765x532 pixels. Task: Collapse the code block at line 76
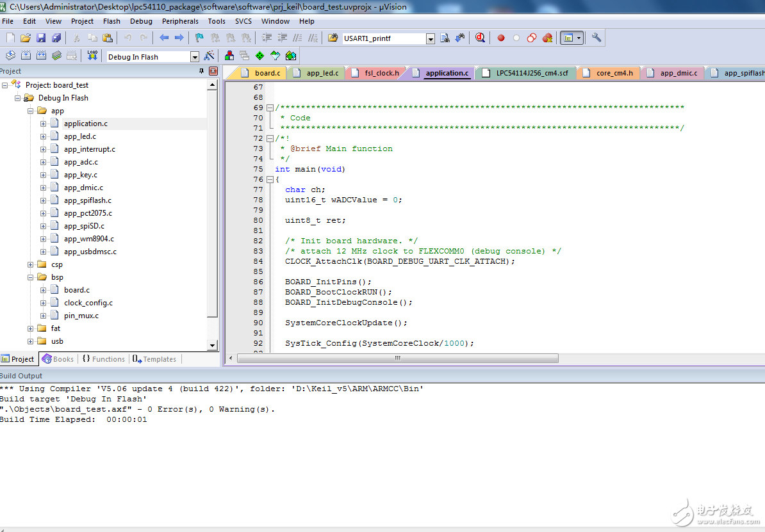tap(270, 179)
